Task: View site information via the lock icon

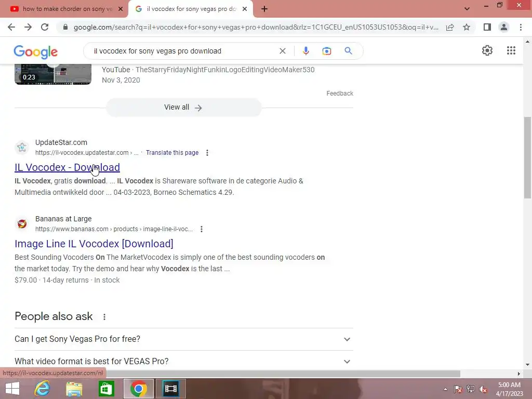Action: point(65,27)
